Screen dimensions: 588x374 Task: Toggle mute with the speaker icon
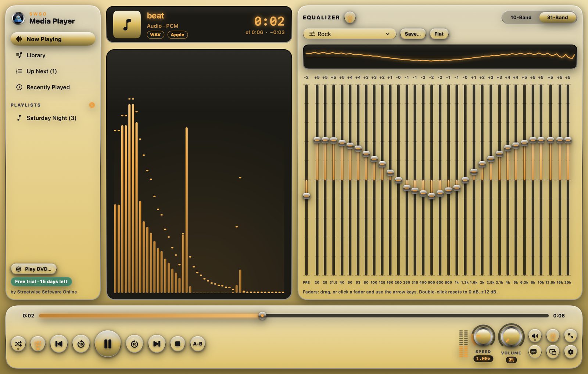(x=535, y=336)
